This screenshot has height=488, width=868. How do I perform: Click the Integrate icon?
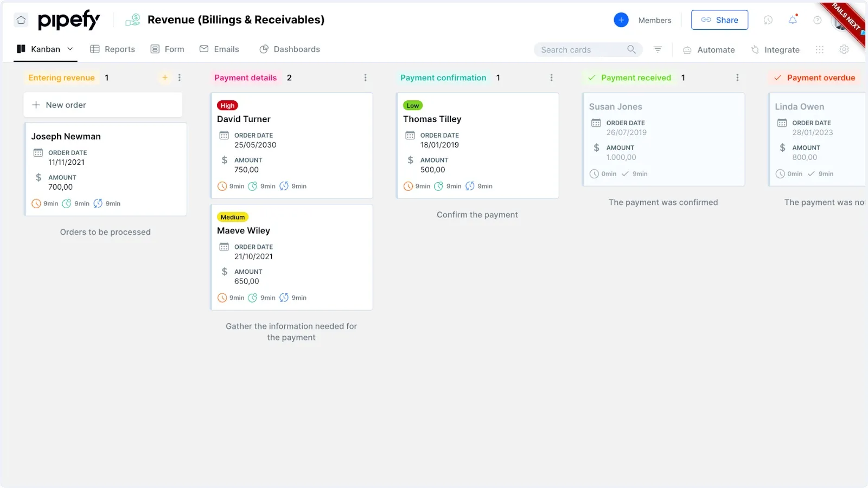(x=755, y=49)
